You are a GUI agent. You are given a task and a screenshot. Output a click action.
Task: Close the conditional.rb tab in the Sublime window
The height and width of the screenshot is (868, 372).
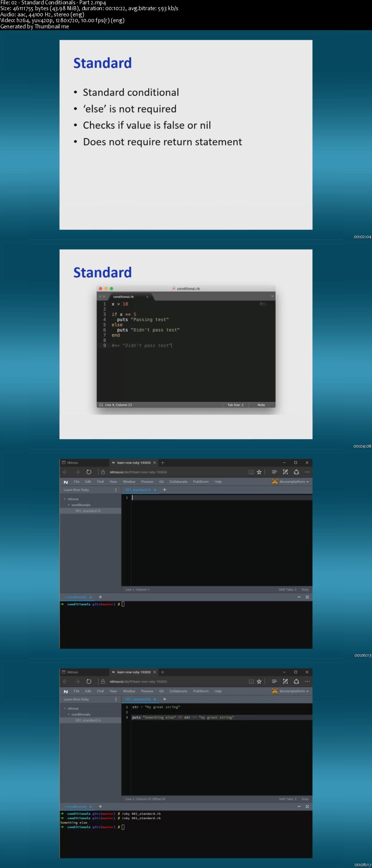click(x=147, y=297)
